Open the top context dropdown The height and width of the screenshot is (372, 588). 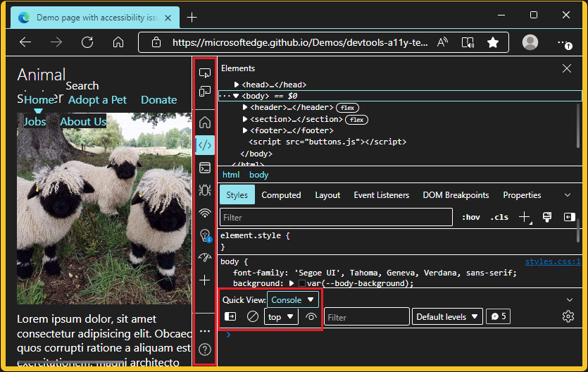coord(281,317)
